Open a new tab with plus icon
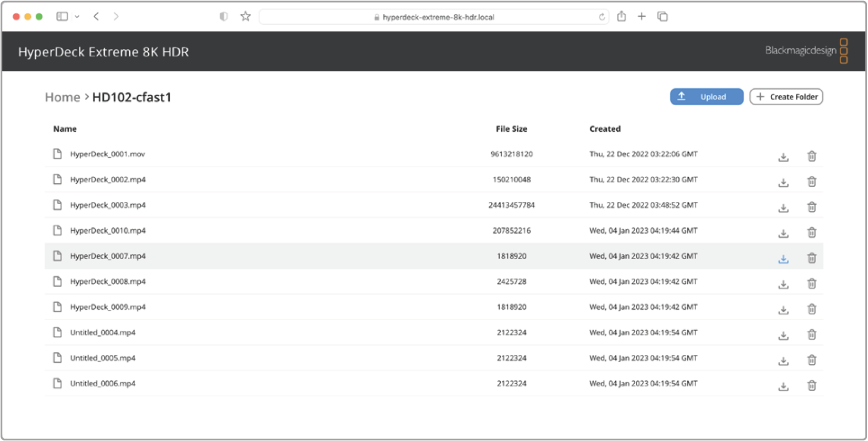This screenshot has width=868, height=441. pyautogui.click(x=642, y=17)
